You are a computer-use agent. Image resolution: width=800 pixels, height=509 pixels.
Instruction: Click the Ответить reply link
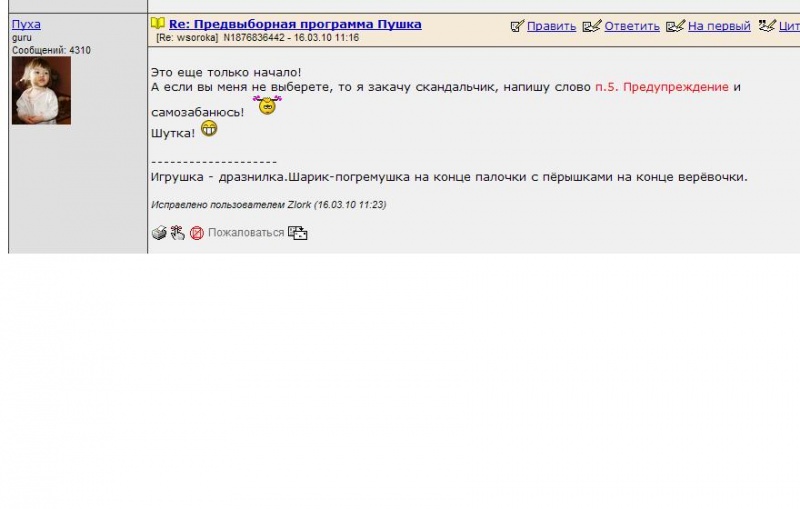[632, 26]
